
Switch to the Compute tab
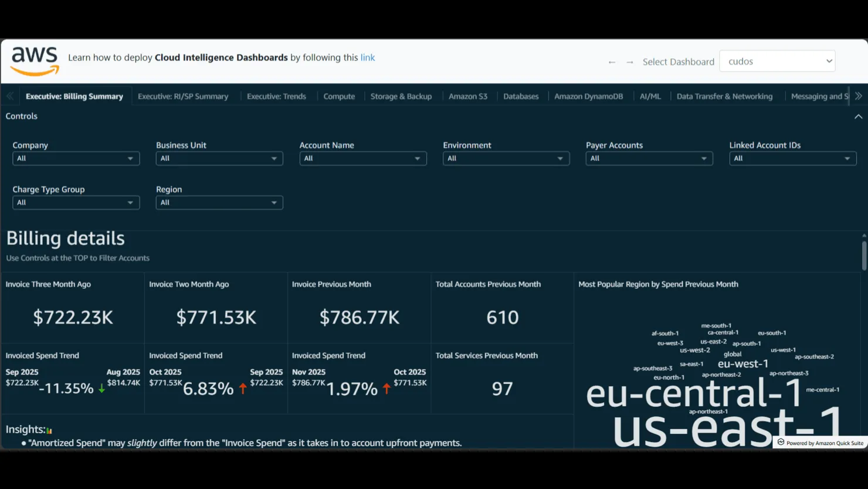pyautogui.click(x=339, y=96)
